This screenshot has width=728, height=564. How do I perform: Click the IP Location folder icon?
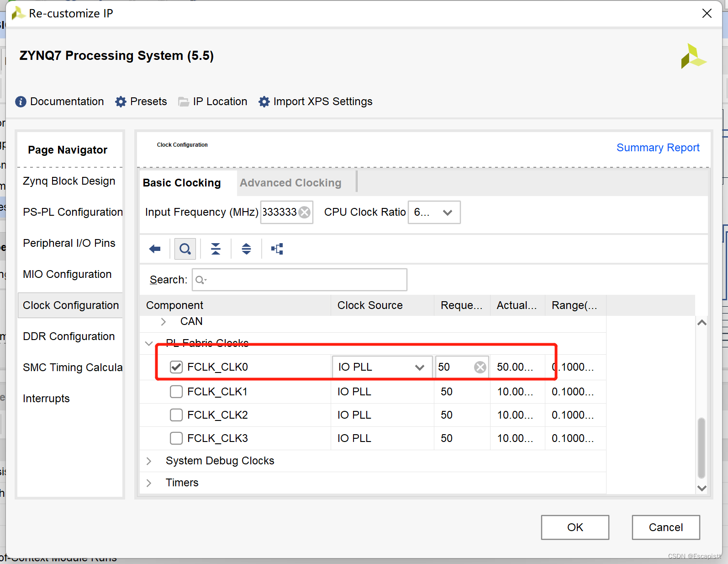point(184,101)
